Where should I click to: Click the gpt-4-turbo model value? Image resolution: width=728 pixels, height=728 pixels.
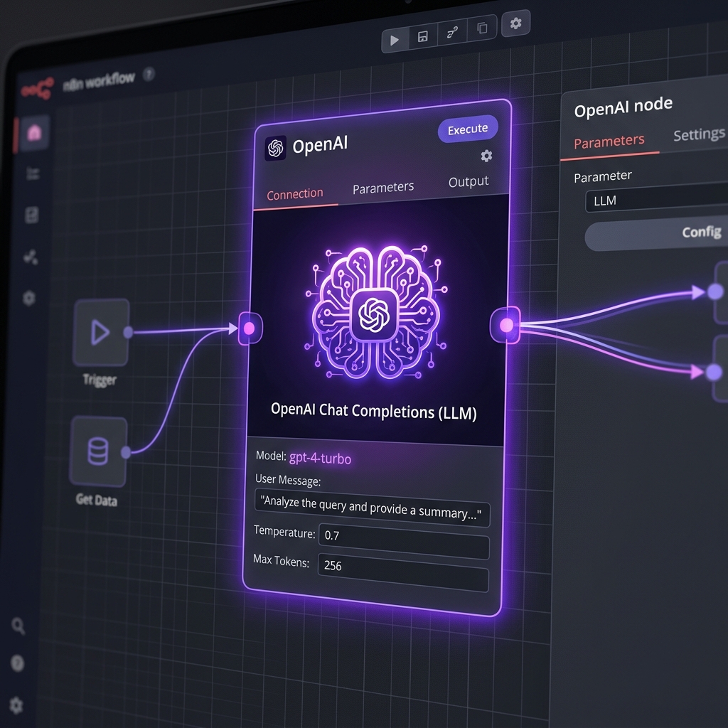320,459
